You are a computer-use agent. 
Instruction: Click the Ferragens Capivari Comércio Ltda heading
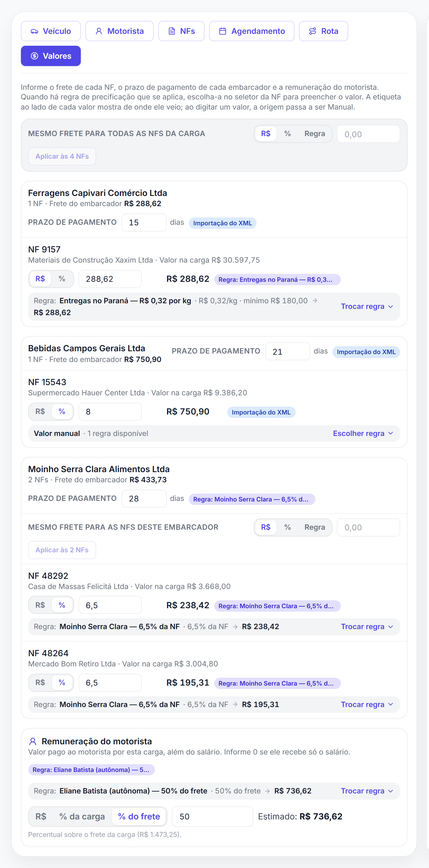97,193
